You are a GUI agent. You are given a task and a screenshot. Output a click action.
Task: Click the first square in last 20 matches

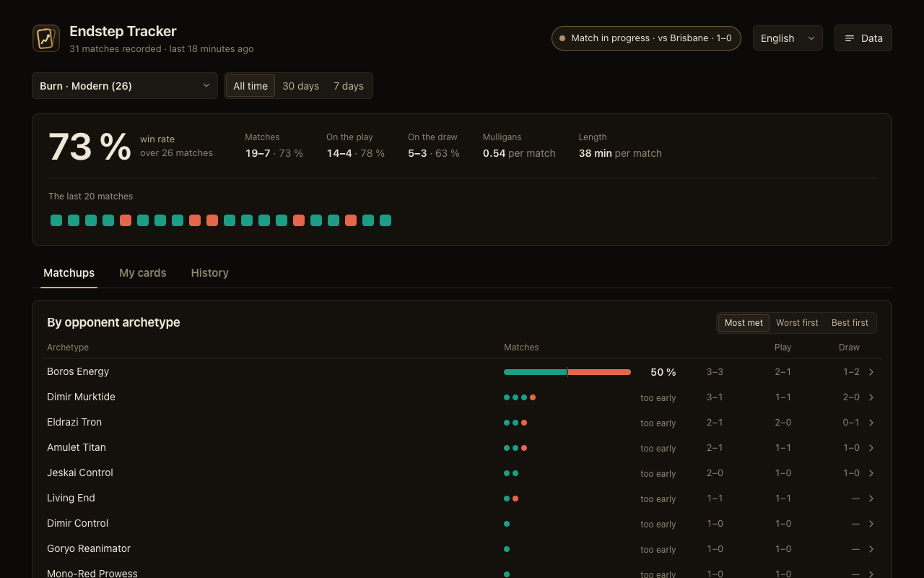56,220
